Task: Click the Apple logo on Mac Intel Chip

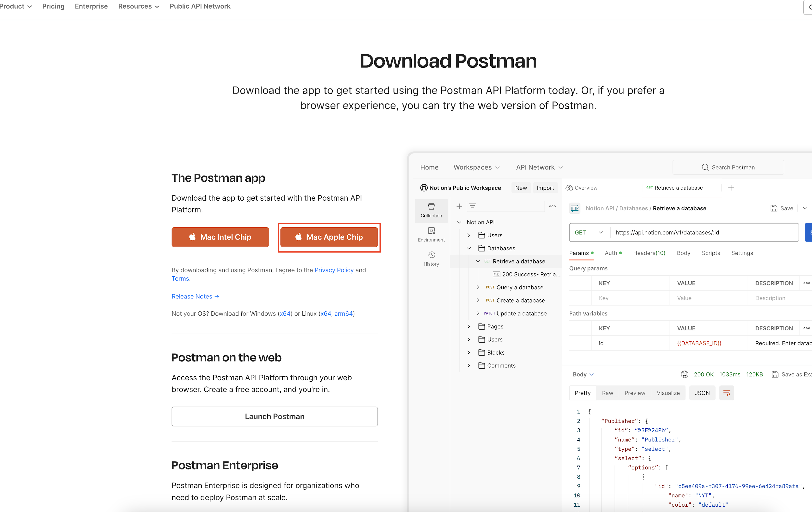Action: pos(192,237)
